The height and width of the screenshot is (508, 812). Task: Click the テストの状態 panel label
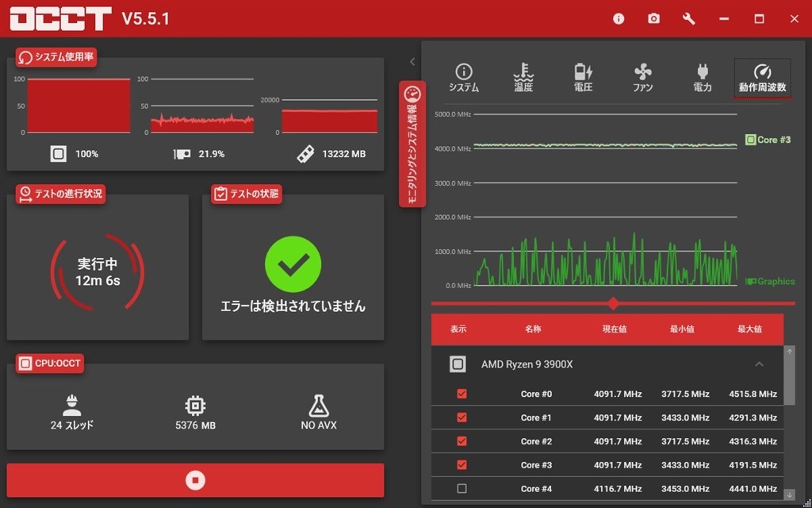click(247, 194)
